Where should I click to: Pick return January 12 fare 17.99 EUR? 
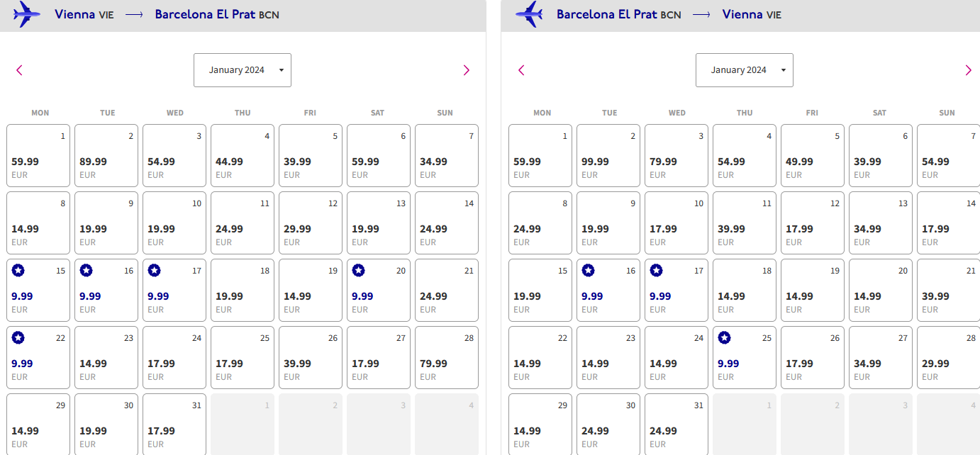tap(813, 223)
